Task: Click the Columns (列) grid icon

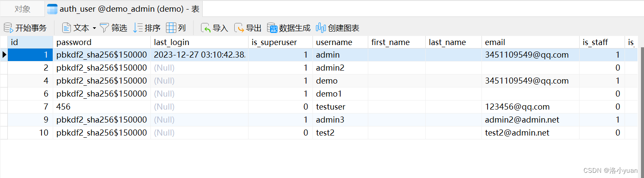Action: pyautogui.click(x=171, y=28)
